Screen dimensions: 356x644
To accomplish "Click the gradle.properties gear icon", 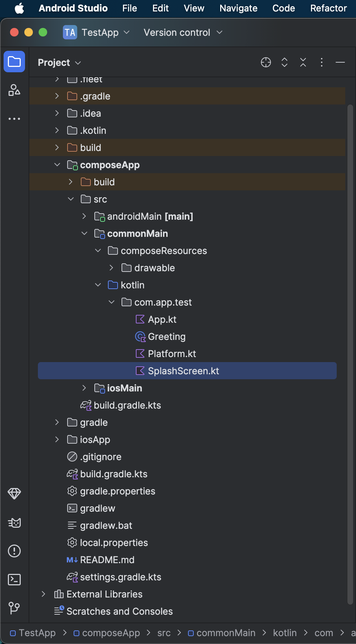I will (72, 491).
